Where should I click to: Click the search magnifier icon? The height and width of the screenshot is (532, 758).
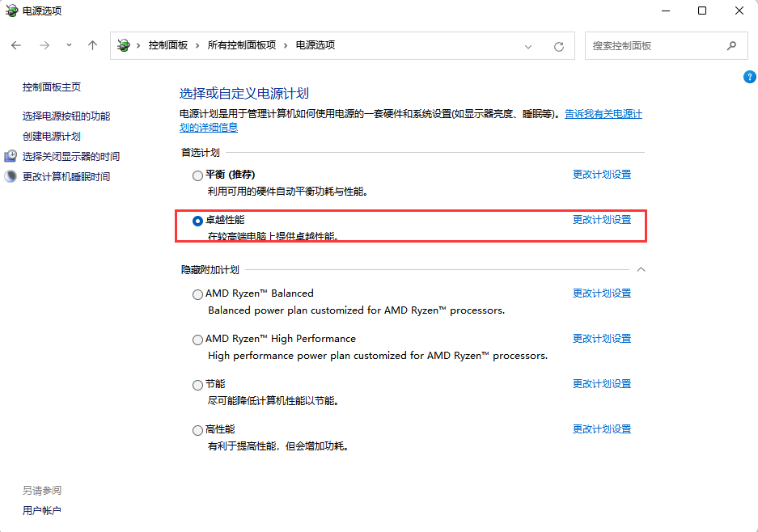click(731, 46)
